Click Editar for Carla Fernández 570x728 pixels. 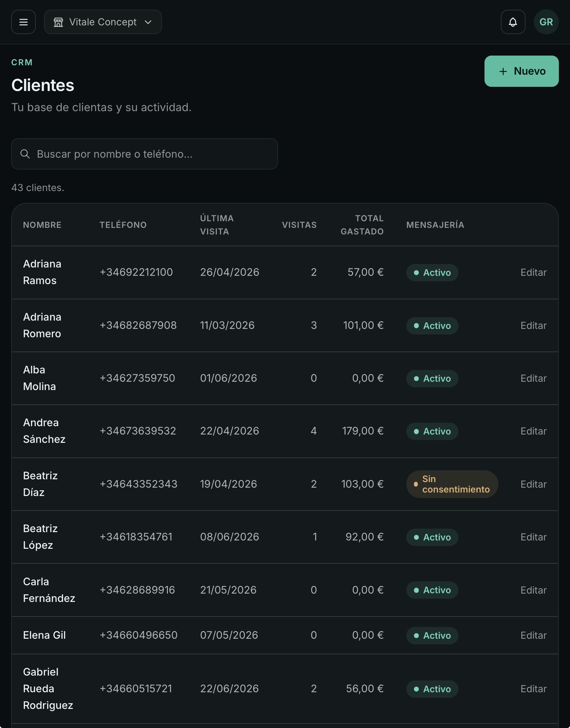533,590
